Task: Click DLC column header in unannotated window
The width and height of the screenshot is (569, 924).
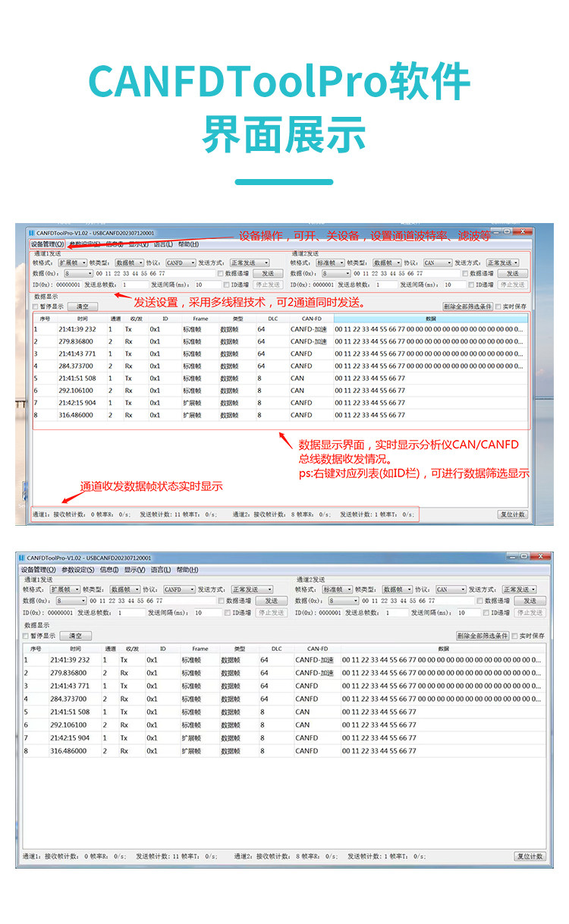Action: 276,649
